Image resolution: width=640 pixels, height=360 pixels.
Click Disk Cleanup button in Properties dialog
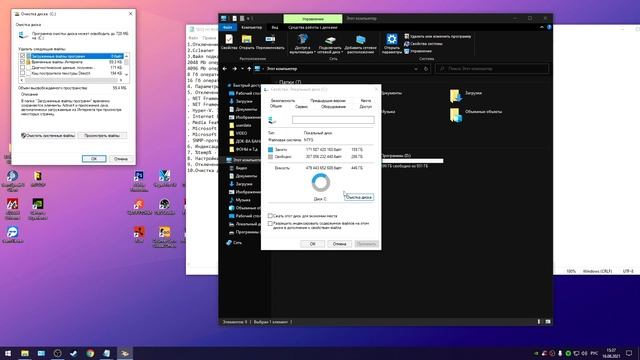[x=359, y=197]
